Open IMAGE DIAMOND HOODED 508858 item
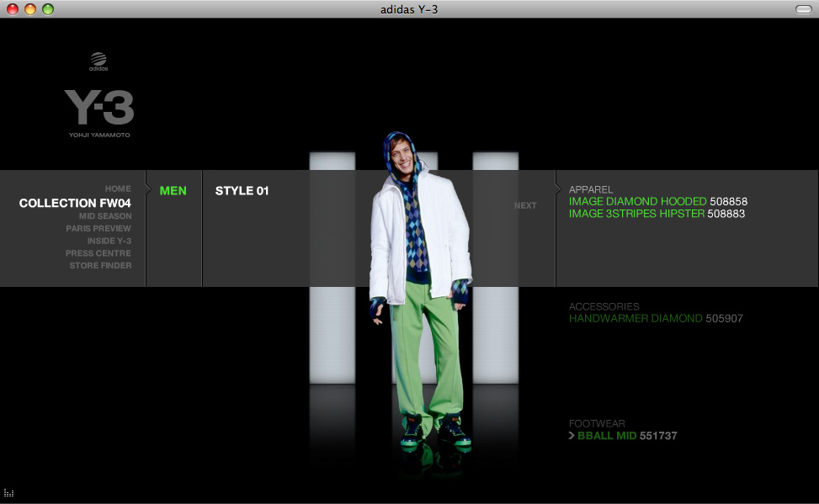Screen dimensions: 819x504 click(658, 201)
